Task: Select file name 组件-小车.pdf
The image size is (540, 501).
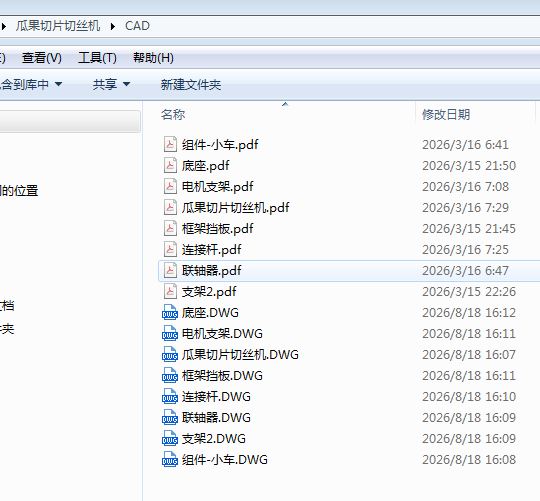Action: [x=220, y=145]
